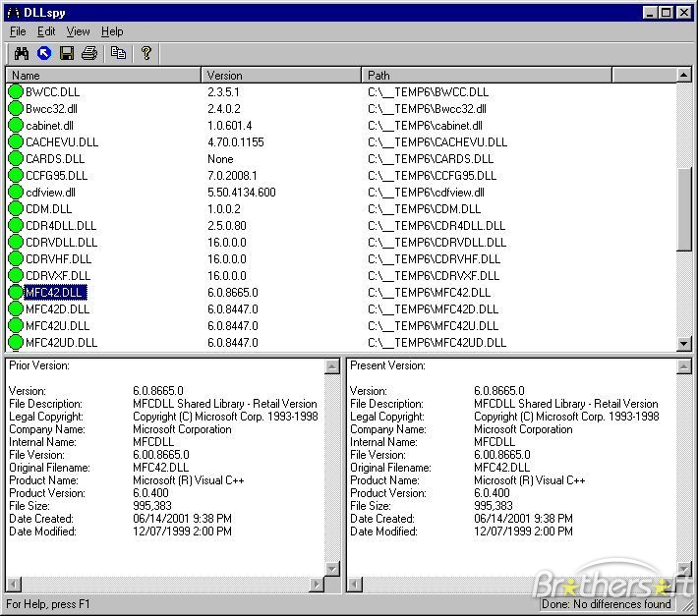This screenshot has width=698, height=616.
Task: Click the question mark help icon
Action: (146, 53)
